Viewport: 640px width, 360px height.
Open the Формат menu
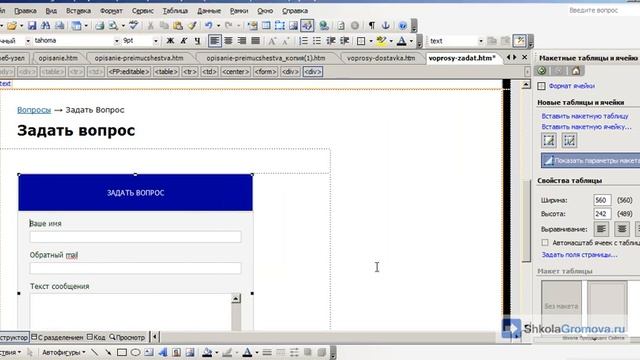pos(111,11)
